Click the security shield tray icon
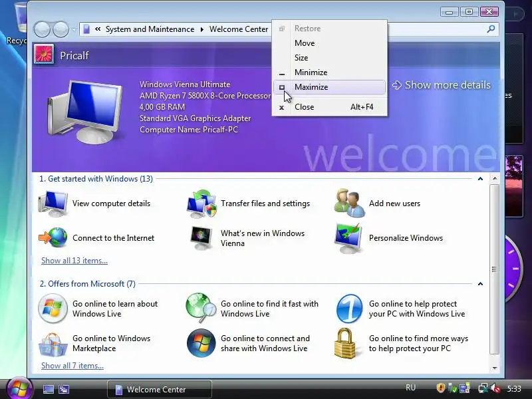 pos(440,388)
